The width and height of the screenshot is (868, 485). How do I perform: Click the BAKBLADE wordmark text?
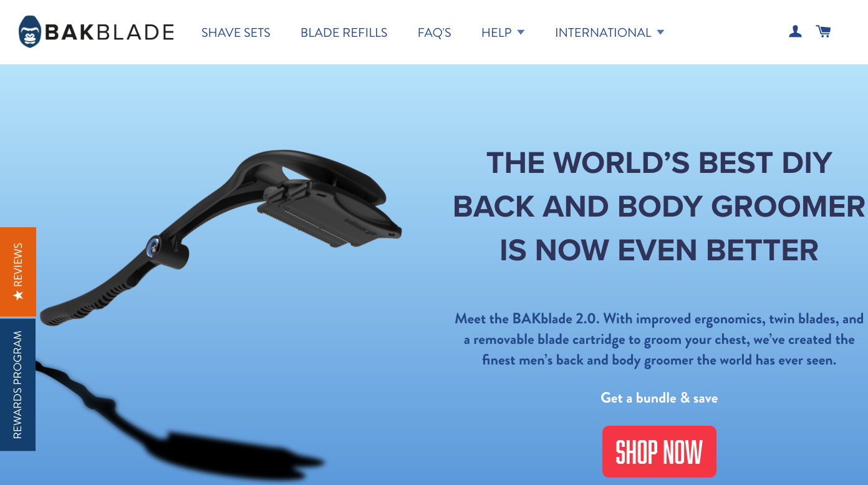coord(110,32)
